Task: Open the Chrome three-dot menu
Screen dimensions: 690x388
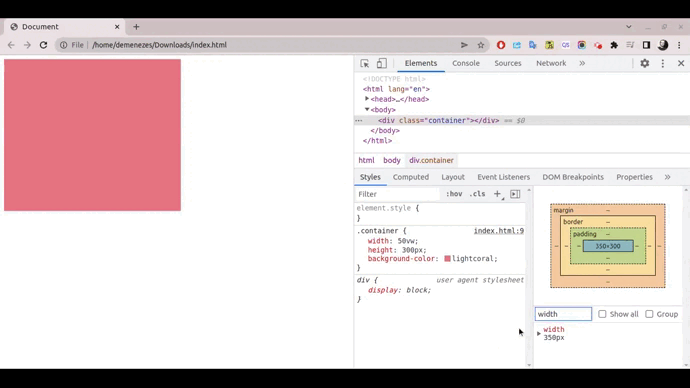Action: (679, 45)
